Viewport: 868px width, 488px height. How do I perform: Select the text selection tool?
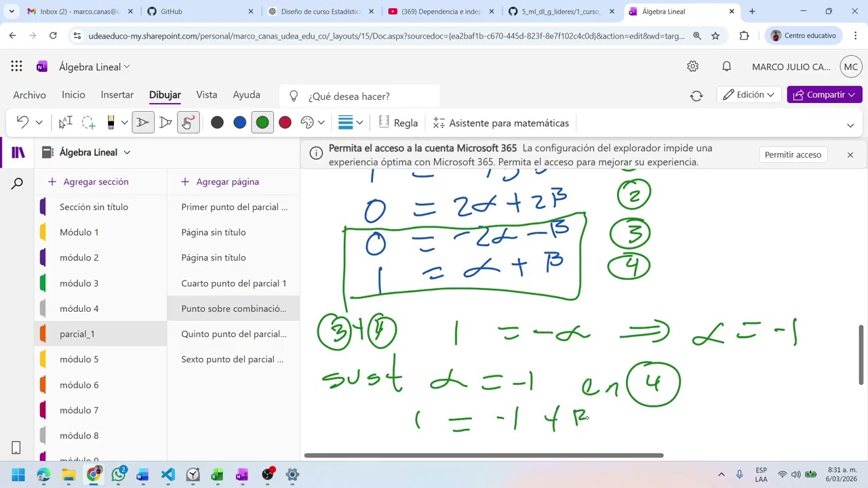(x=65, y=123)
